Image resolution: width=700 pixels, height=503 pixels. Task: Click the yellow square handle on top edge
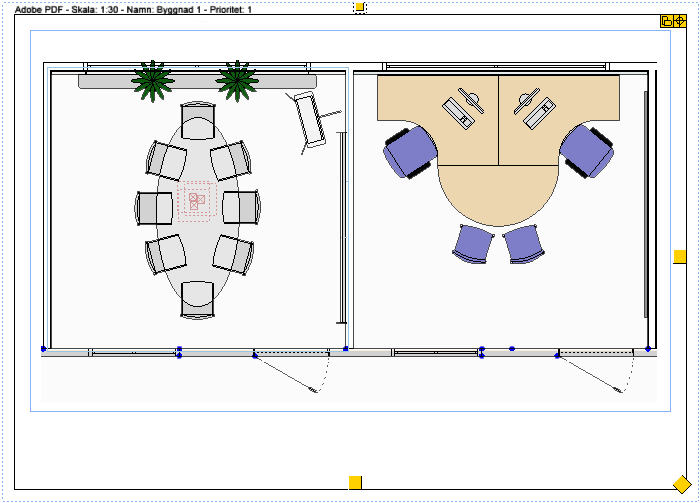click(360, 7)
